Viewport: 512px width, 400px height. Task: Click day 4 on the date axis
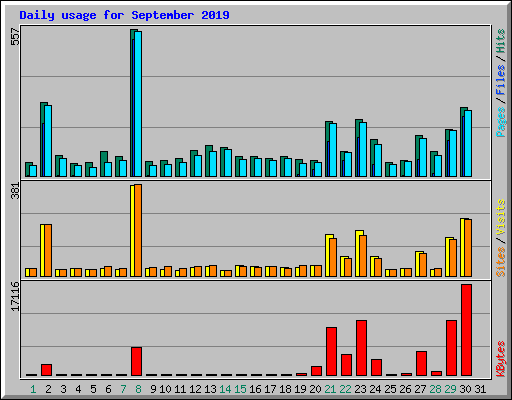(x=78, y=389)
